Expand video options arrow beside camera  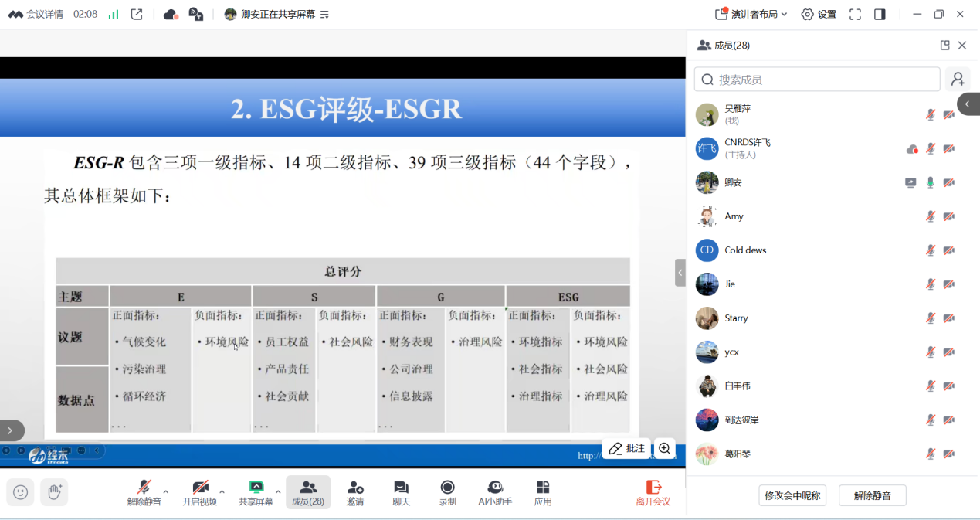click(222, 491)
